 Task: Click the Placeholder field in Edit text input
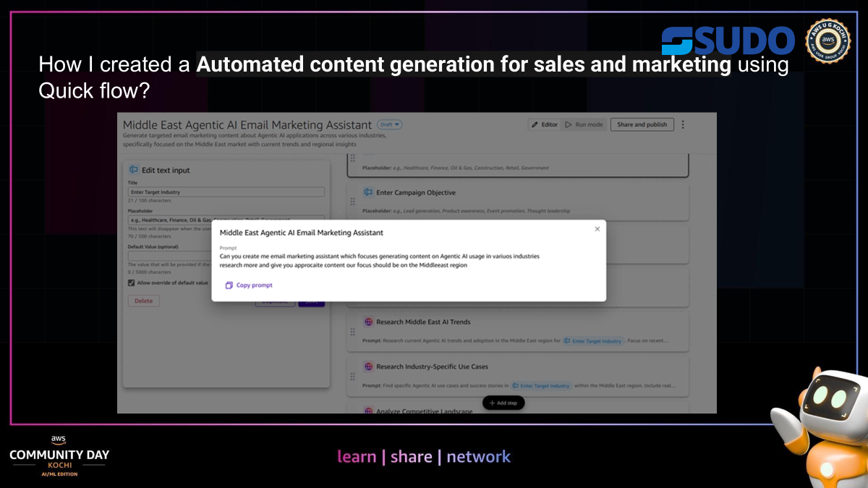tap(226, 220)
